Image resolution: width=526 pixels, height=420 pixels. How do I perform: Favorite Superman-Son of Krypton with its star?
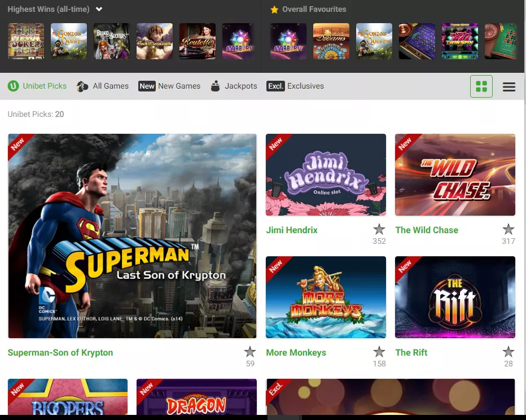click(249, 352)
